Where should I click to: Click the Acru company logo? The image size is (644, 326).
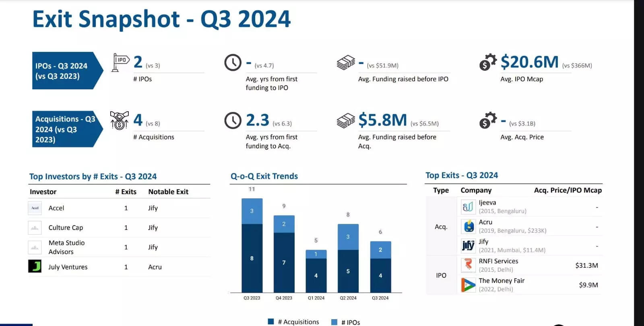pyautogui.click(x=468, y=226)
